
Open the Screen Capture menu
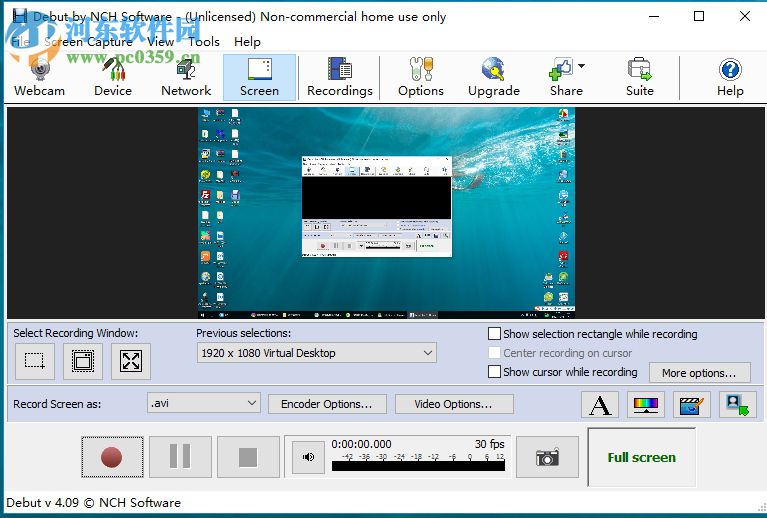pos(89,42)
